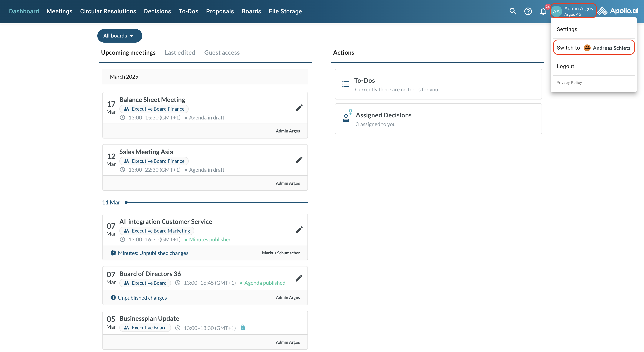This screenshot has width=644, height=352.
Task: Open the notifications bell icon
Action: (543, 11)
